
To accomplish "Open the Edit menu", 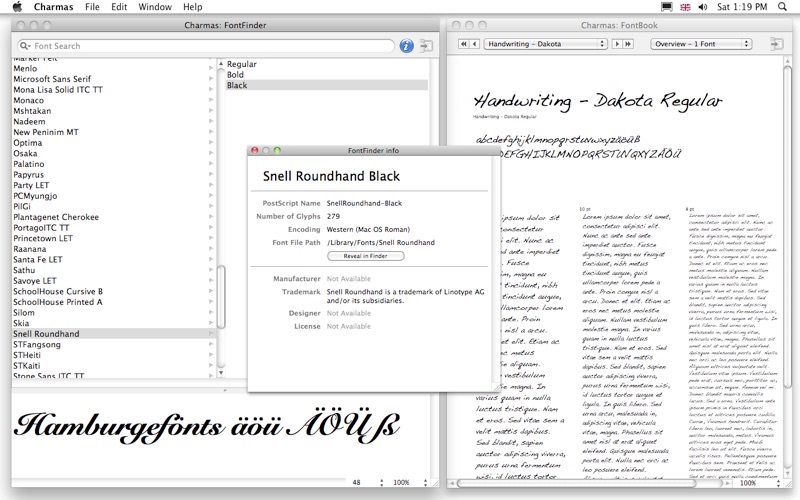I will coord(119,7).
